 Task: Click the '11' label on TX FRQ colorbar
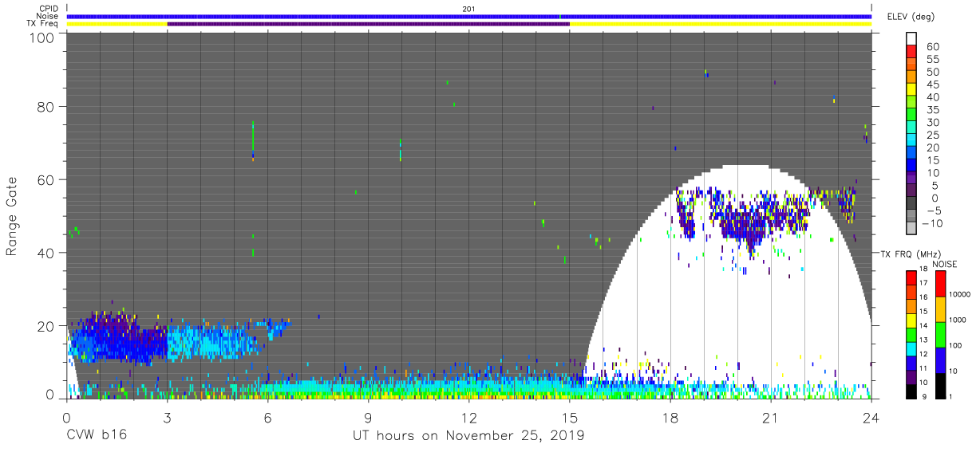pos(923,368)
